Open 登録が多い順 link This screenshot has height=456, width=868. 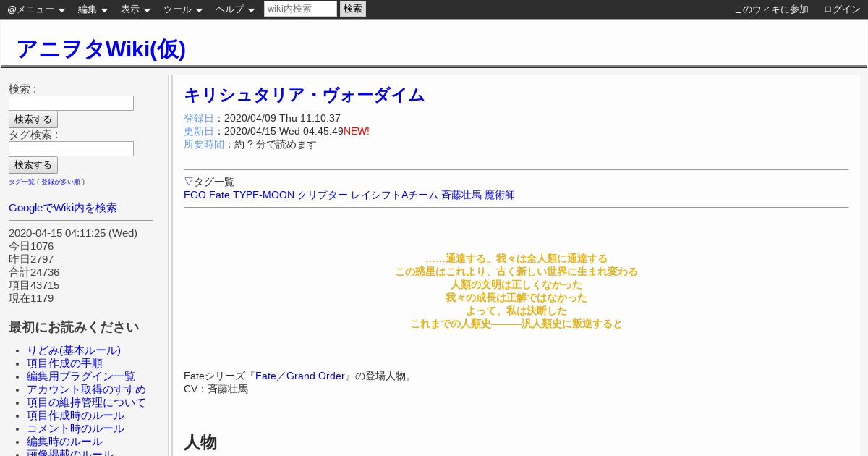coord(61,182)
